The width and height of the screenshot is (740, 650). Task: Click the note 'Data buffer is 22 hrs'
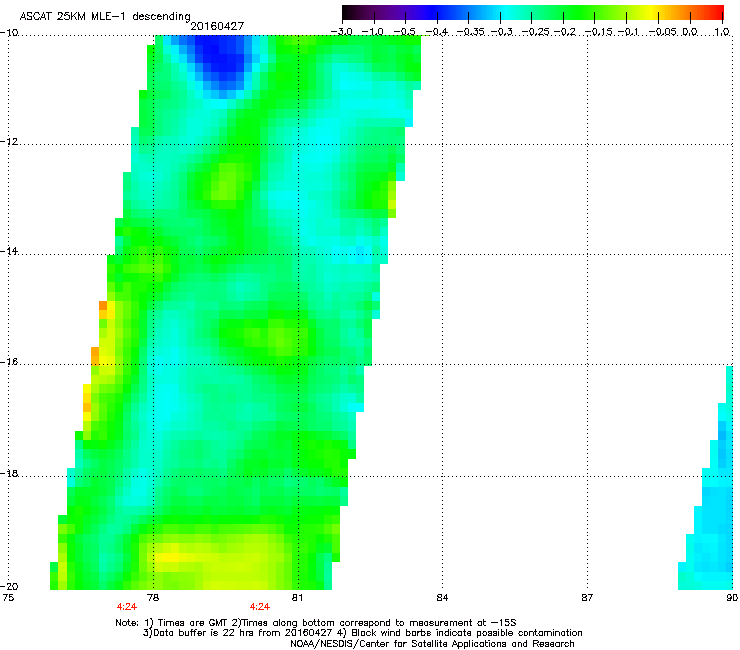coord(362,633)
